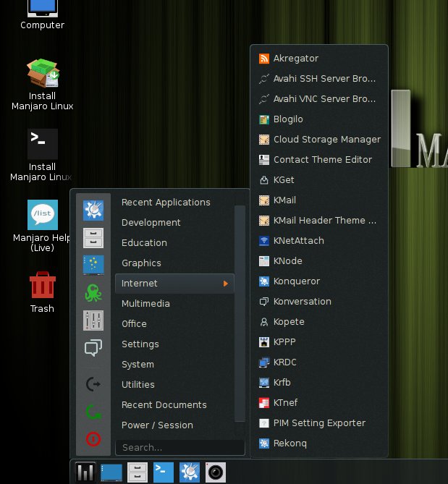
Task: Open the Rekonq web browser entry
Action: 289,443
